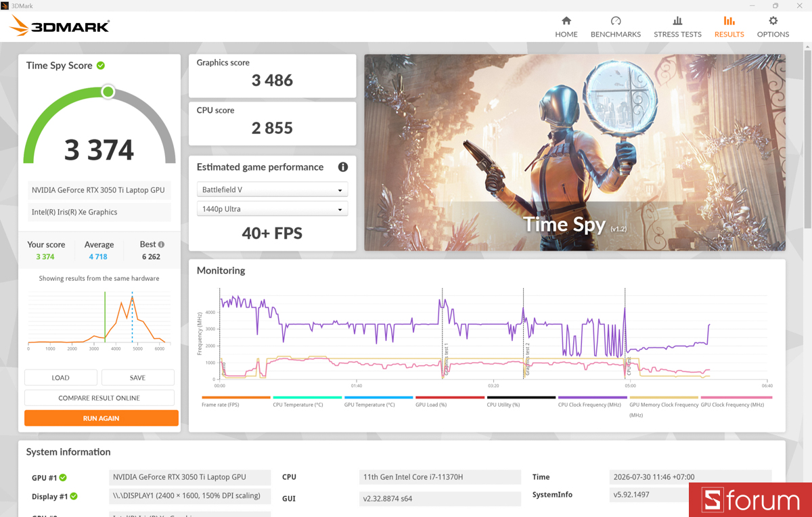
Task: Toggle GPU Memory Clock Frequency legend series
Action: (664, 407)
